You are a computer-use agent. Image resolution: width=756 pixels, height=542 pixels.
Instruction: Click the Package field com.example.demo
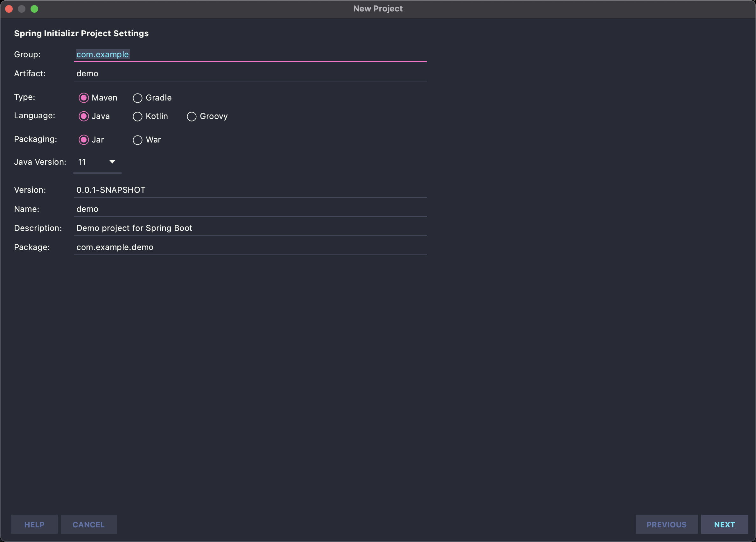coord(250,247)
